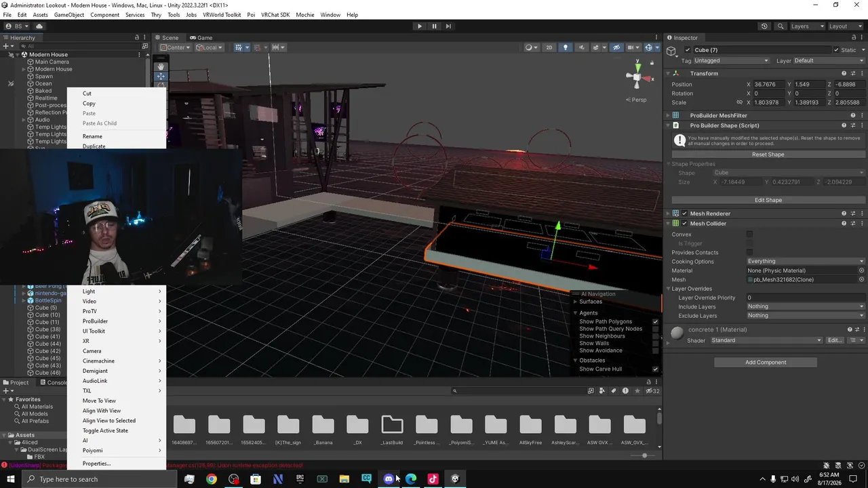Screen dimensions: 868x488
Task: Lock the Inspector panel
Action: point(853,38)
